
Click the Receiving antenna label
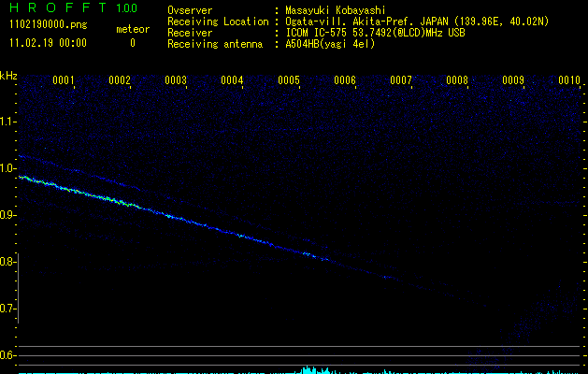(x=215, y=44)
